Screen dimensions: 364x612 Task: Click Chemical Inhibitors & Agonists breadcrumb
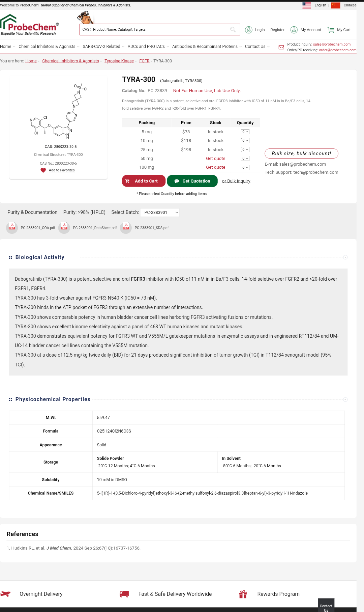70,61
